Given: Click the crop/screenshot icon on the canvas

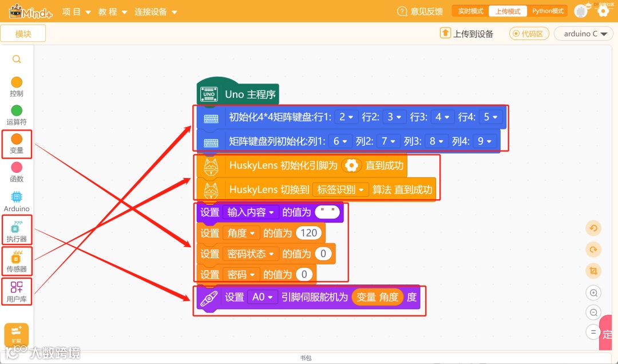Looking at the screenshot, I should 593,271.
